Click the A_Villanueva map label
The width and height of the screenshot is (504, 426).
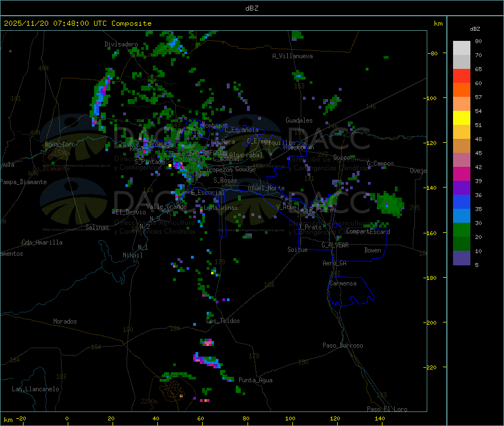tap(292, 56)
